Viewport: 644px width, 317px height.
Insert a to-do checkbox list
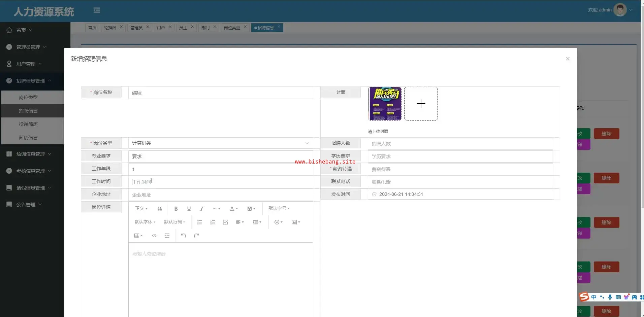point(225,222)
